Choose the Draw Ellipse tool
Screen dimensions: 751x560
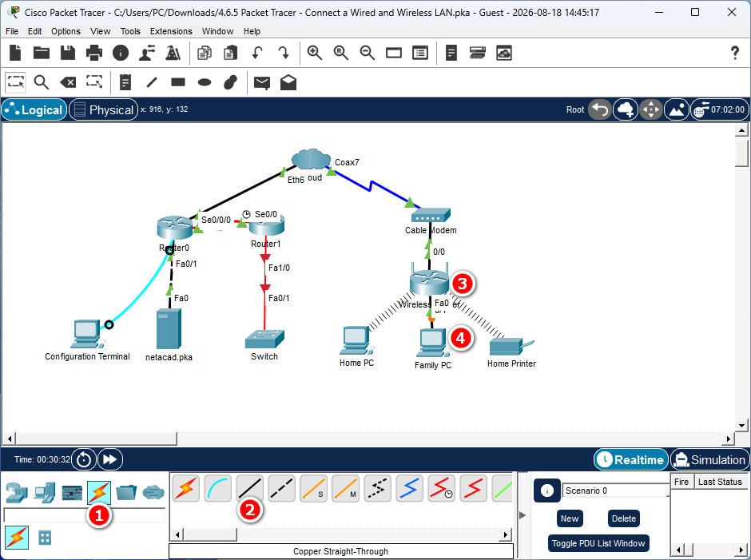click(x=205, y=82)
